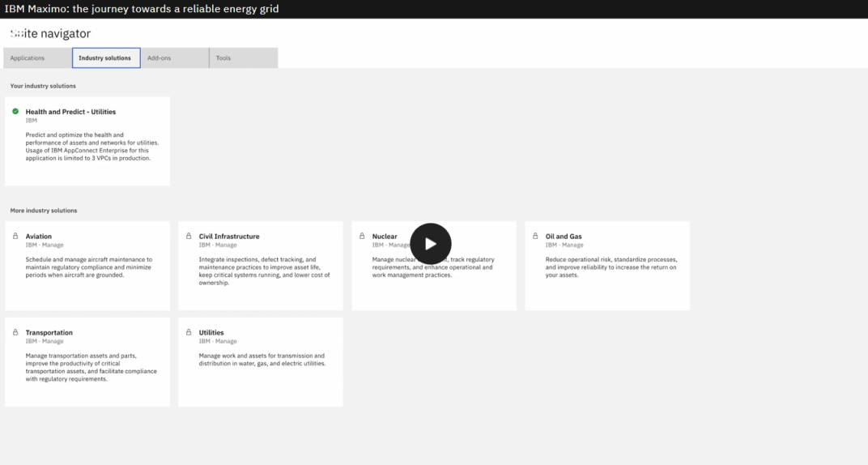Screen dimensions: 868x465
Task: Open the Civil Infrastructure solution title
Action: pos(229,237)
